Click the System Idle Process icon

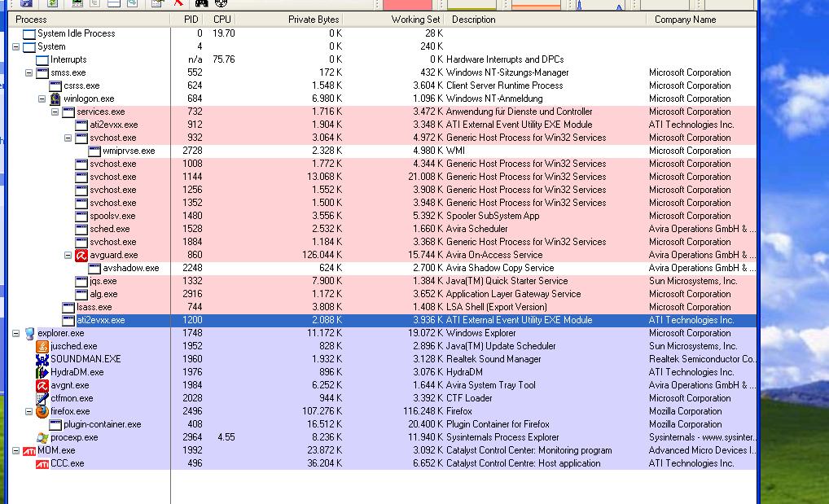(29, 34)
